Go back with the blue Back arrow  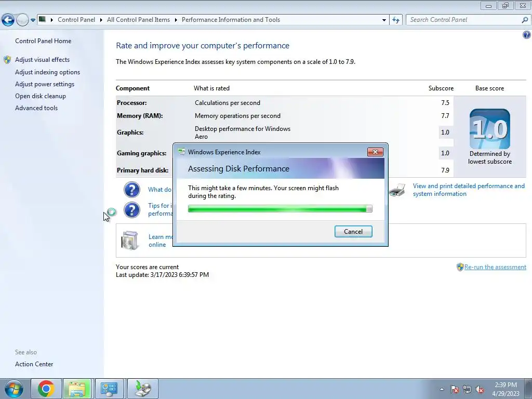[8, 20]
